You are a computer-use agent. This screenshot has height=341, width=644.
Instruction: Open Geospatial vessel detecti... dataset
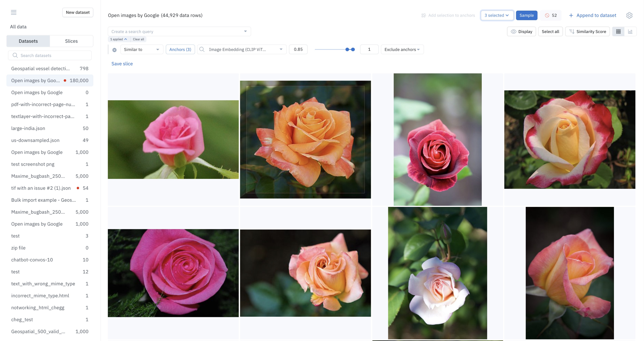click(x=50, y=68)
